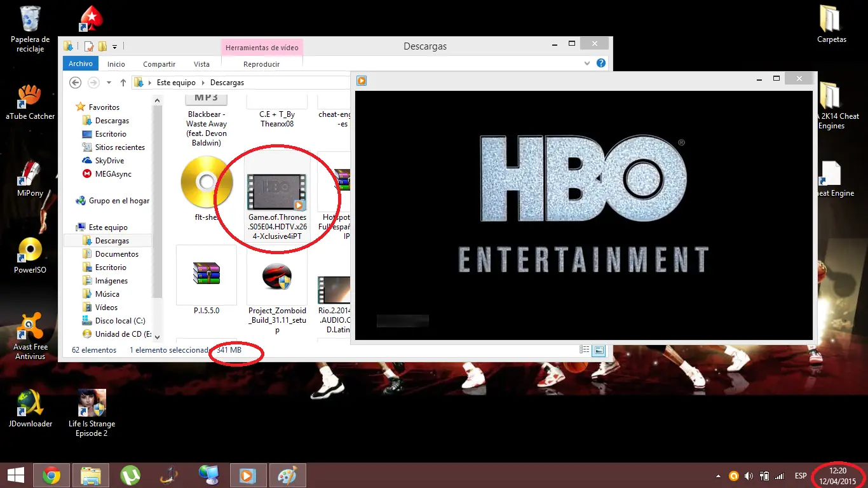Click the media player title bar icon
This screenshot has height=488, width=868.
click(362, 81)
